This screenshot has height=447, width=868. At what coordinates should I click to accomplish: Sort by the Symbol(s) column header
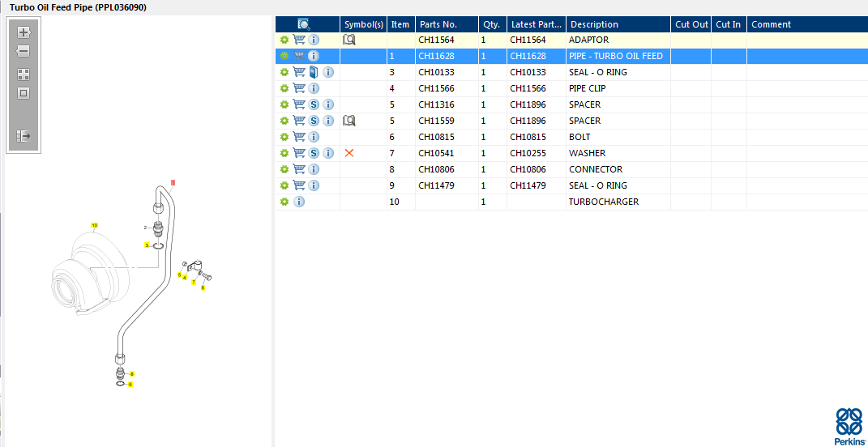point(363,24)
